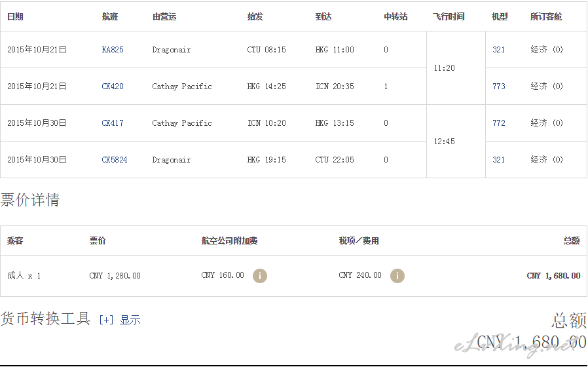Screen dimensions: 588x367
Task: Open the info icon next to CNY 240.00 tax
Action: coord(397,276)
